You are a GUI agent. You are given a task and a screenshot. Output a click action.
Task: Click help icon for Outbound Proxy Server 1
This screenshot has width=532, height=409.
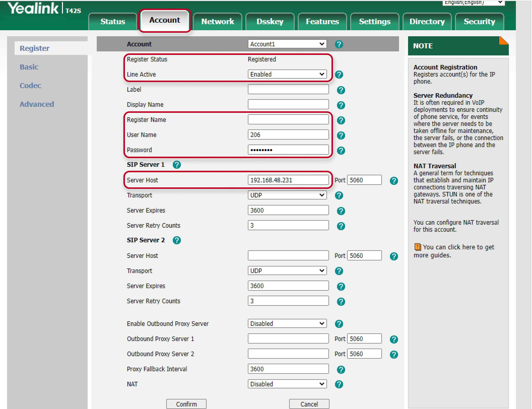(394, 339)
